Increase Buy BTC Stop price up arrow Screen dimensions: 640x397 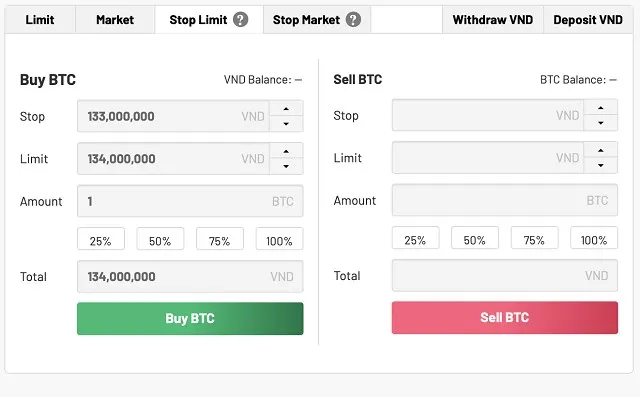[286, 109]
